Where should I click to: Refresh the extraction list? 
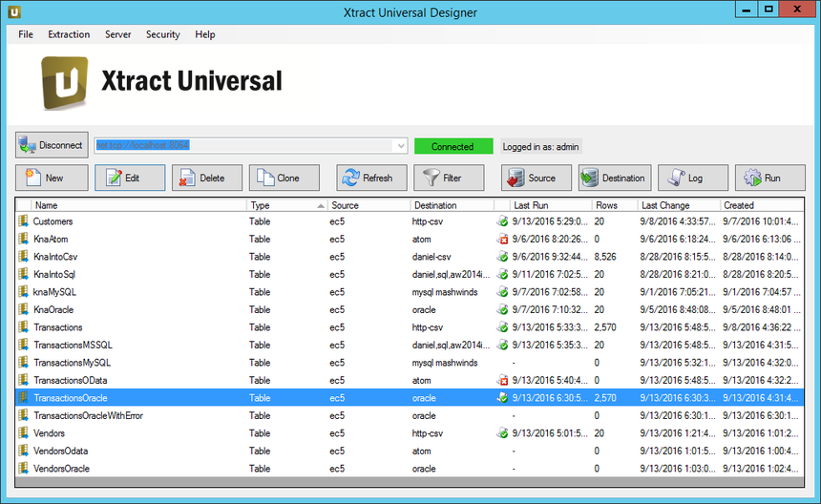(x=371, y=178)
